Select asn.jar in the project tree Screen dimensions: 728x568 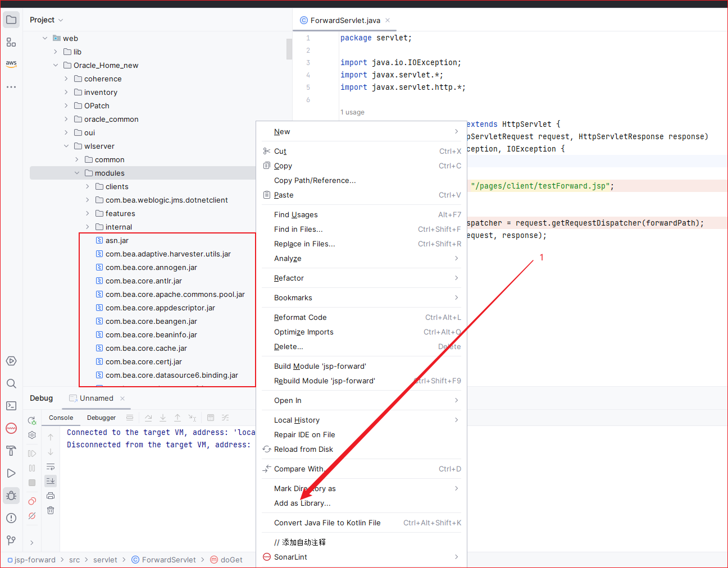117,240
